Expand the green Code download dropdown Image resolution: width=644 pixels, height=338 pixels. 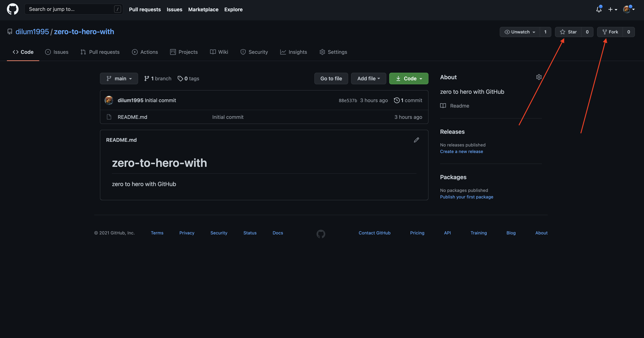[409, 79]
